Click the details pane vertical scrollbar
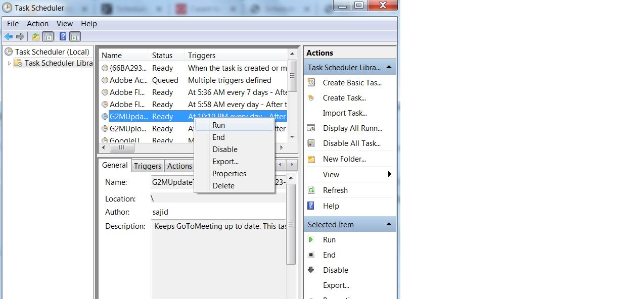The width and height of the screenshot is (644, 300). [x=291, y=224]
